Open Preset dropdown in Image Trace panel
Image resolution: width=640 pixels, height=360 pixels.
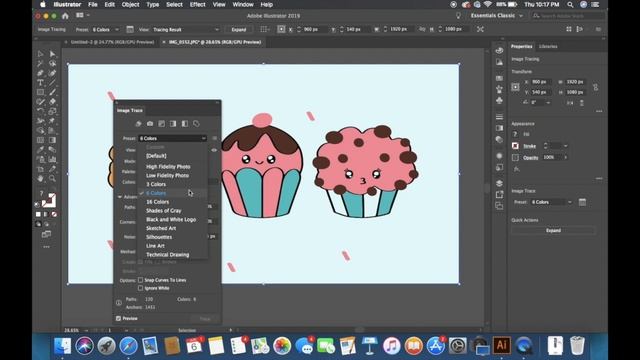coord(173,138)
